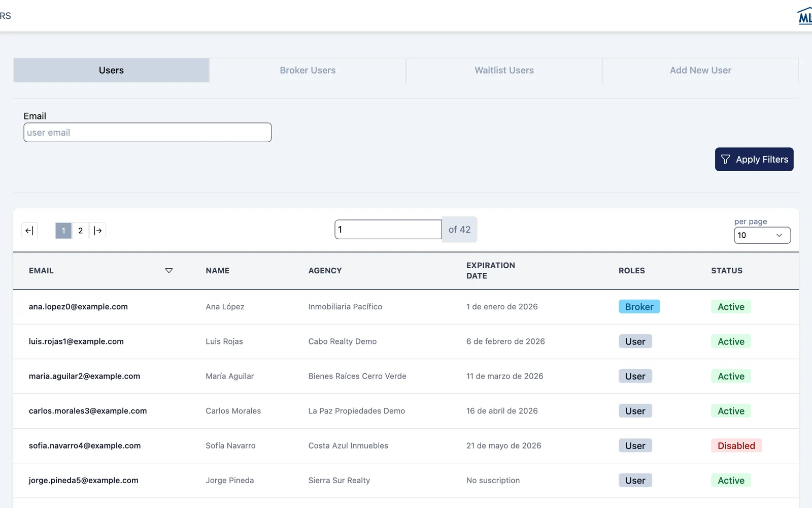812x508 pixels.
Task: Click the page number input box
Action: [x=388, y=230]
